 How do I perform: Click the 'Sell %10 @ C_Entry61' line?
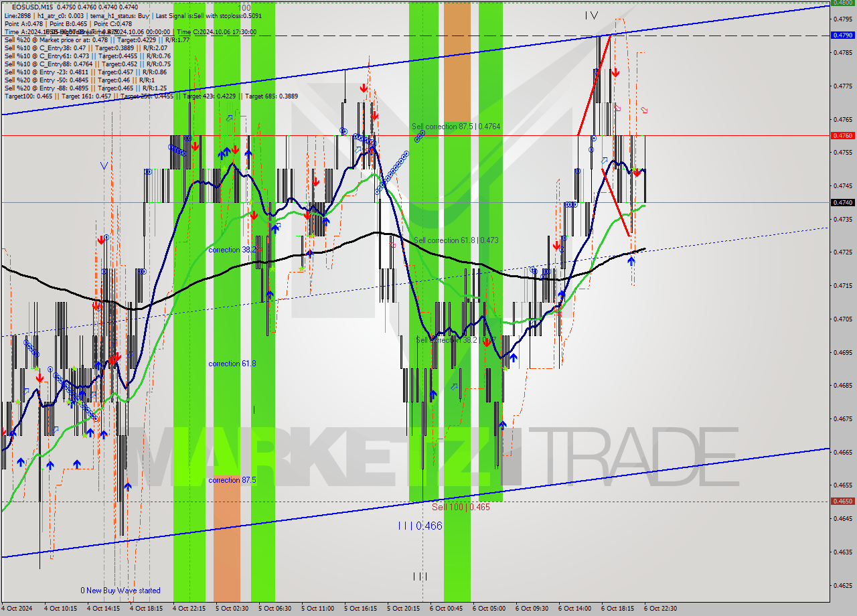pyautogui.click(x=88, y=56)
